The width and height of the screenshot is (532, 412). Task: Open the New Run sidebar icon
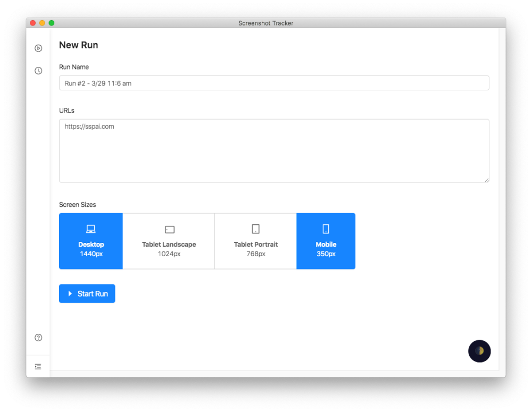(38, 48)
